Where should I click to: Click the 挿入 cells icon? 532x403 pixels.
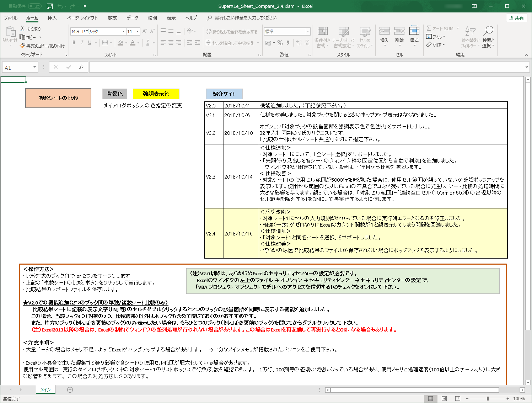(384, 31)
